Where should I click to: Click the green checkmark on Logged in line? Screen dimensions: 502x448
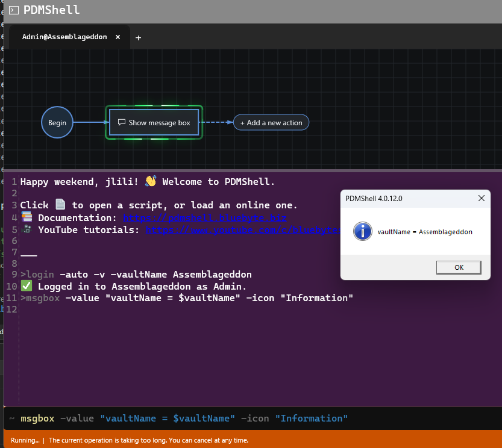click(27, 286)
